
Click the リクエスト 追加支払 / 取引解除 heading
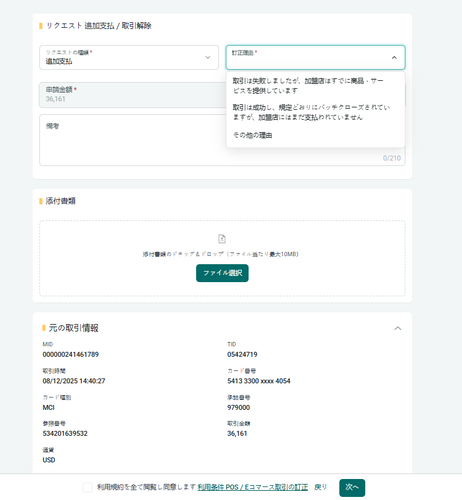point(99,26)
